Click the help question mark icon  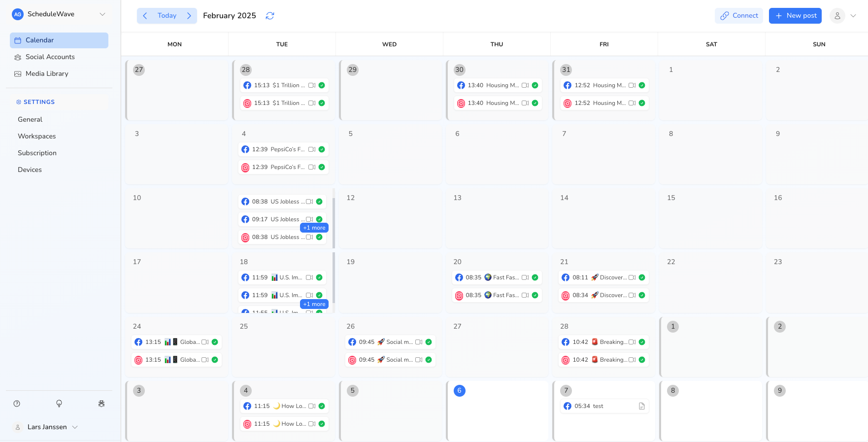(17, 404)
